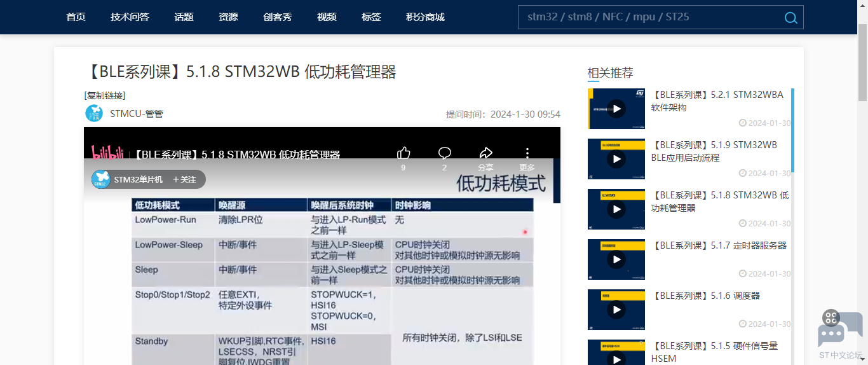Open STMCU-管管 author profile link
Screen dimensions: 868x365
click(137, 114)
